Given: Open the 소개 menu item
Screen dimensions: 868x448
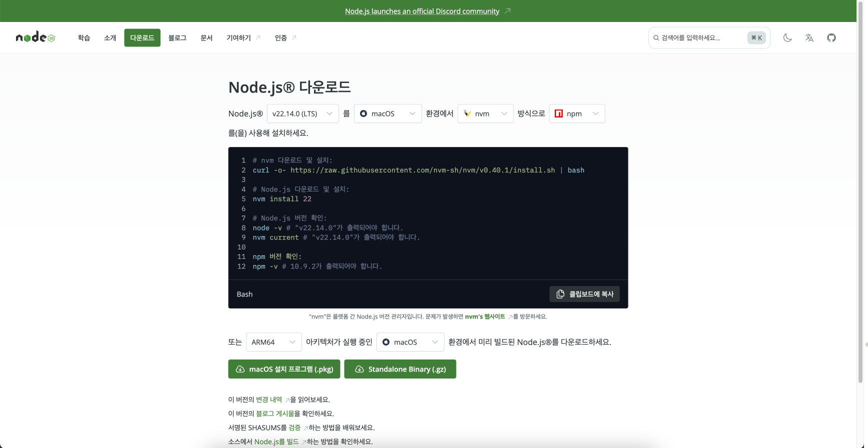Looking at the screenshot, I should (x=110, y=37).
